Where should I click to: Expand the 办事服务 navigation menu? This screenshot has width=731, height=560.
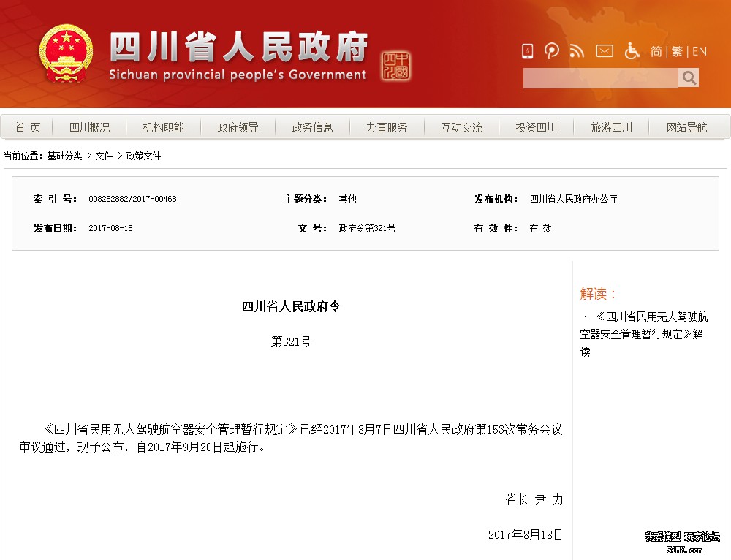tap(387, 127)
